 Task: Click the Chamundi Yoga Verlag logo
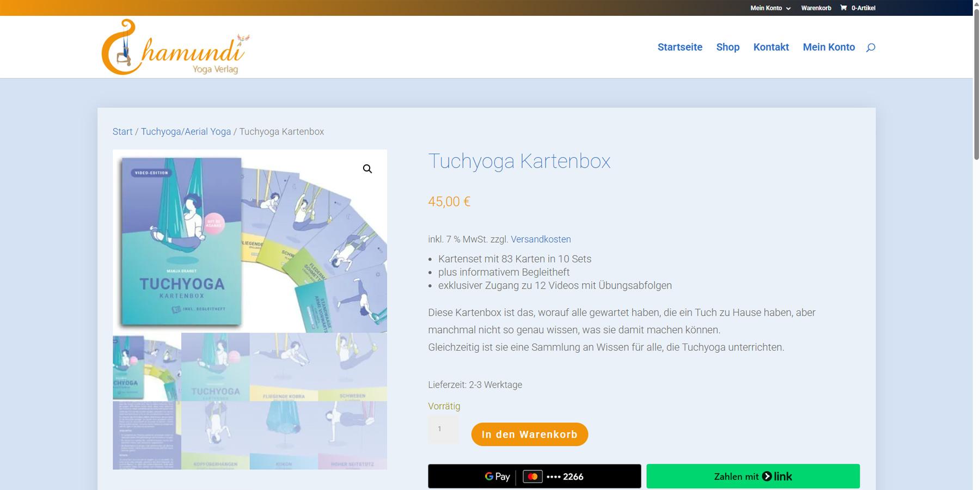pos(175,47)
